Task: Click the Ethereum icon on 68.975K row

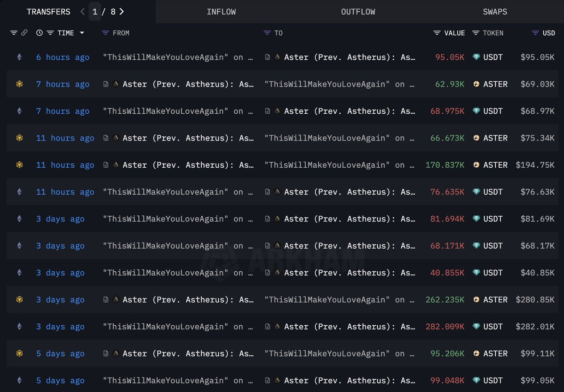Action: pyautogui.click(x=19, y=110)
